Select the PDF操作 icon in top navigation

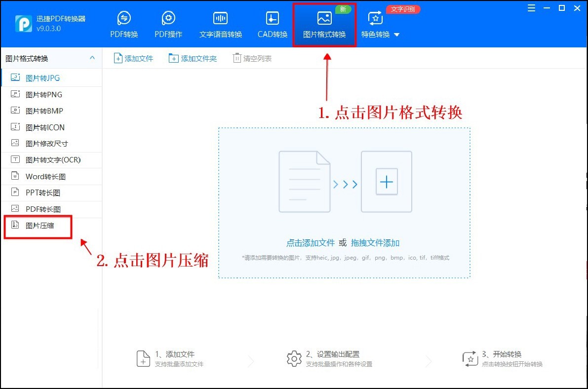168,23
